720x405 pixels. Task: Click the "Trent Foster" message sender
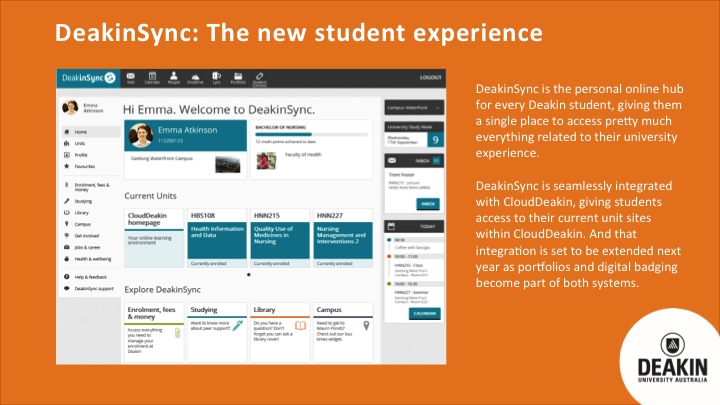point(401,175)
